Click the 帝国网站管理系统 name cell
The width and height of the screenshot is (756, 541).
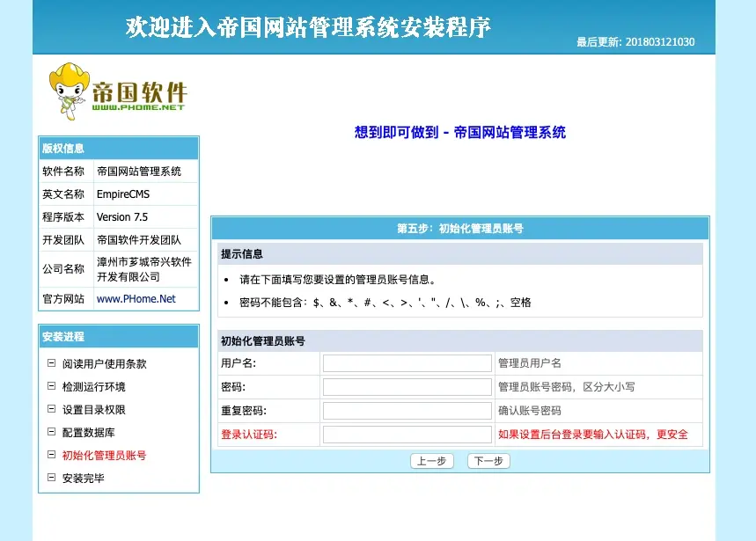tap(145, 171)
